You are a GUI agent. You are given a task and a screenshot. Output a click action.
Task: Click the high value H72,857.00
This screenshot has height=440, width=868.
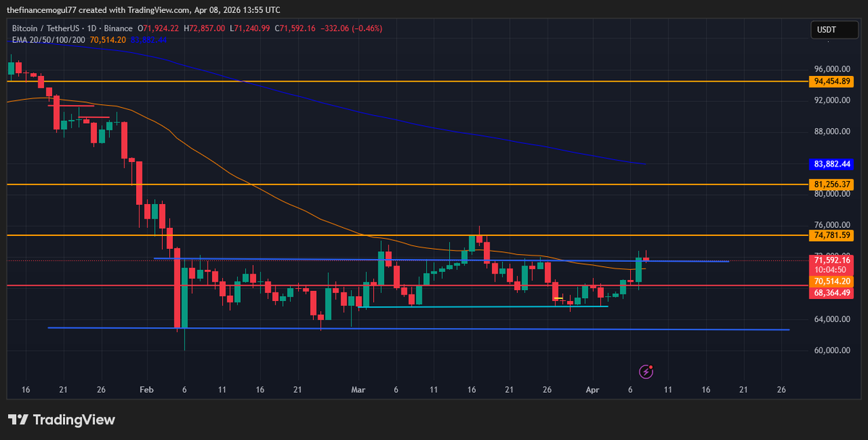click(205, 28)
